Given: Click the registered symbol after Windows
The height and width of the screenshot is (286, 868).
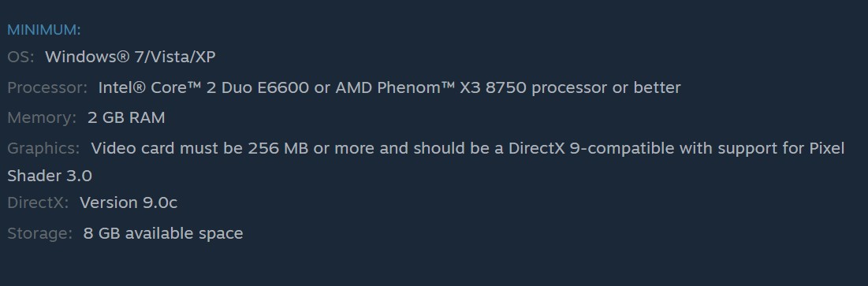Looking at the screenshot, I should (124, 57).
